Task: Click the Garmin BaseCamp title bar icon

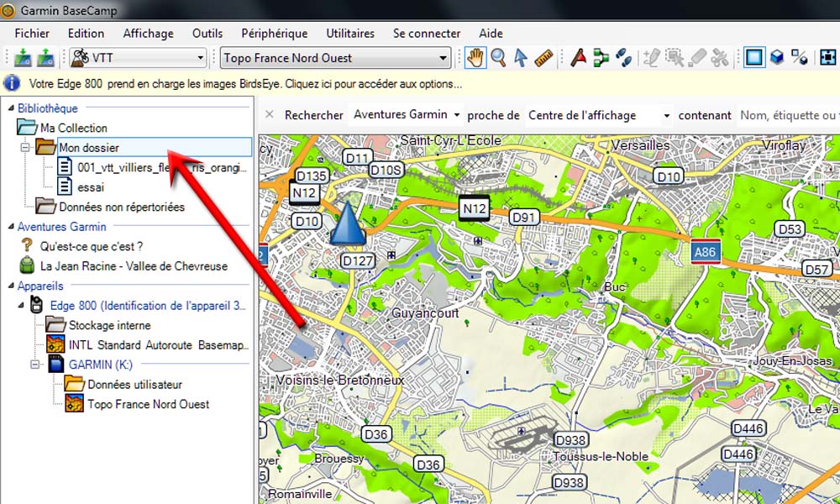Action: coord(8,10)
